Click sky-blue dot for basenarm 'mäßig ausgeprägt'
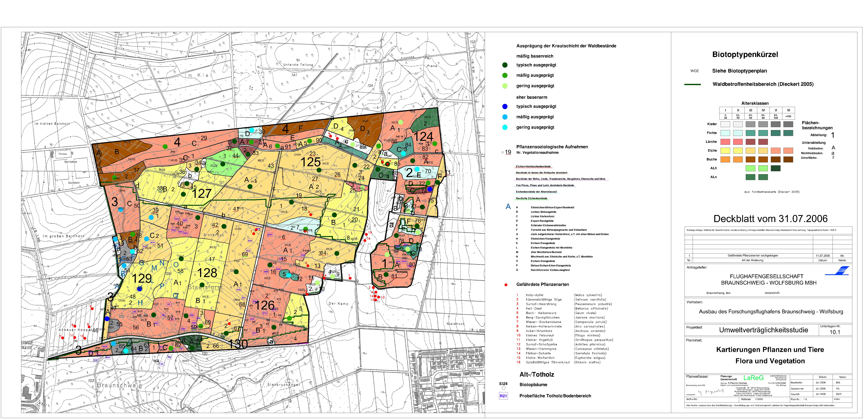 (505, 117)
